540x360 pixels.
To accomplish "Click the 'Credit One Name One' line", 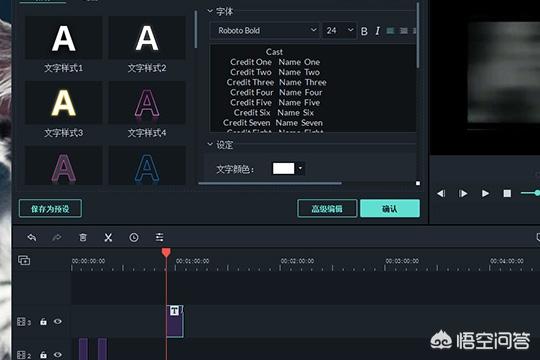I will coord(275,62).
